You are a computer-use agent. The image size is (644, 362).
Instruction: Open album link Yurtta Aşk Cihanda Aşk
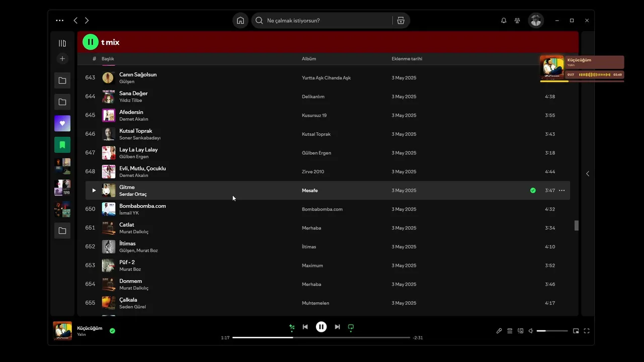pyautogui.click(x=326, y=78)
